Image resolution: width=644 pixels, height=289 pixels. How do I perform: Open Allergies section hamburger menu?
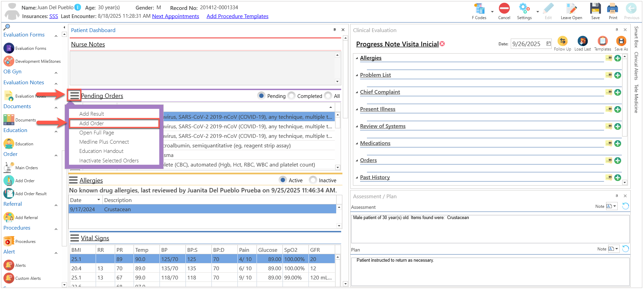click(73, 180)
